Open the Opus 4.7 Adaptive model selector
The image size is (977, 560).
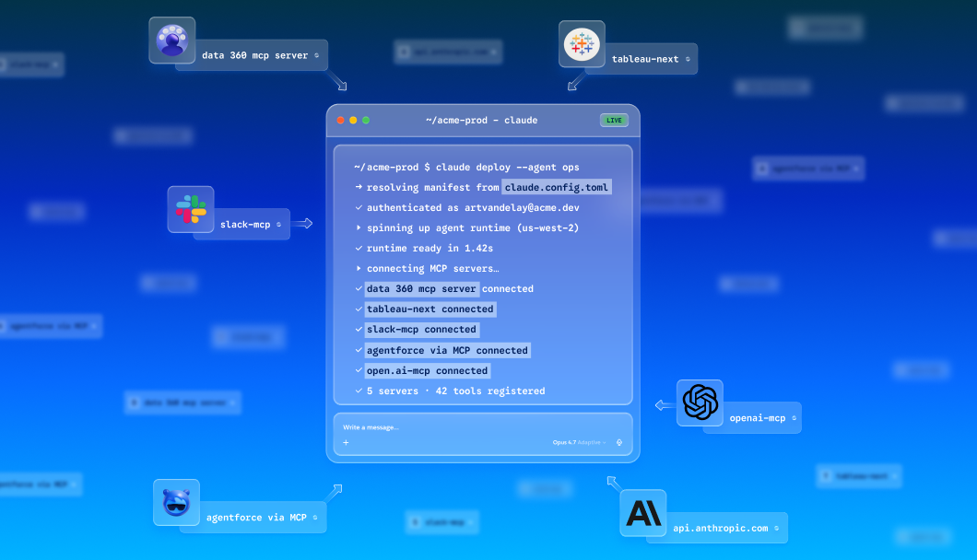[x=579, y=442]
